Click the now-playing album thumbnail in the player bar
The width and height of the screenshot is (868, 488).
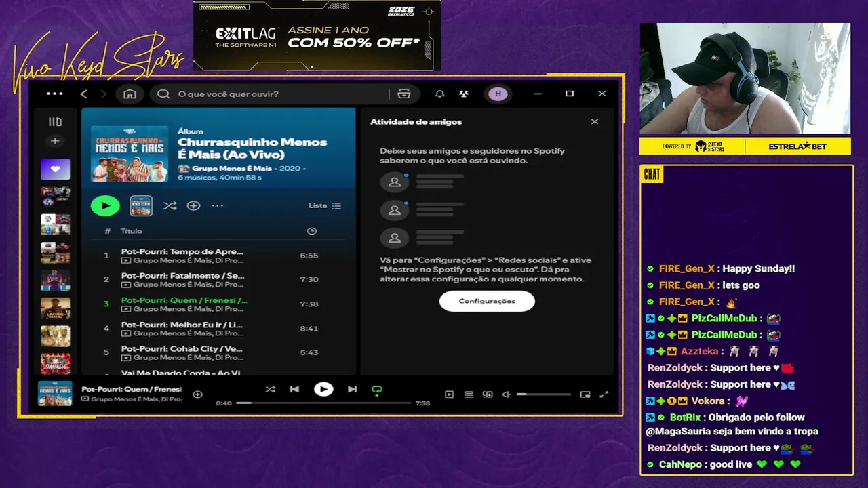coord(55,394)
